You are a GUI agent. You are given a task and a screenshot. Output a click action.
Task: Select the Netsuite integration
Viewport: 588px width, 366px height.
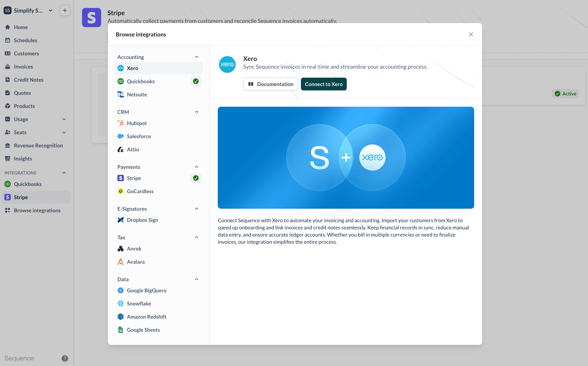coord(137,94)
